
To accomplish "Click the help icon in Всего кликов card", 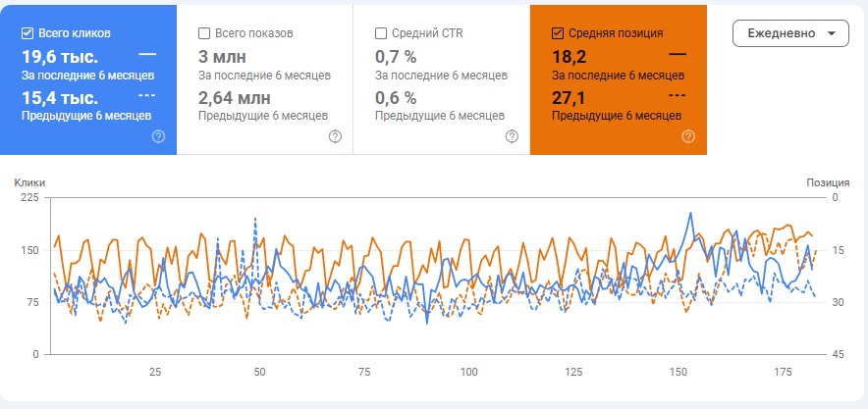I will click(158, 136).
